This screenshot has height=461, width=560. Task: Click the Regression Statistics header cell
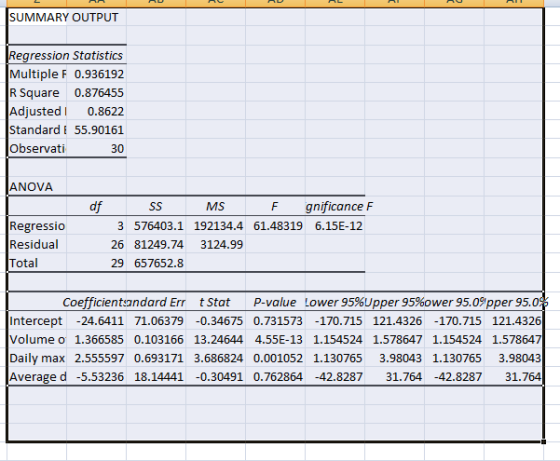click(x=67, y=55)
